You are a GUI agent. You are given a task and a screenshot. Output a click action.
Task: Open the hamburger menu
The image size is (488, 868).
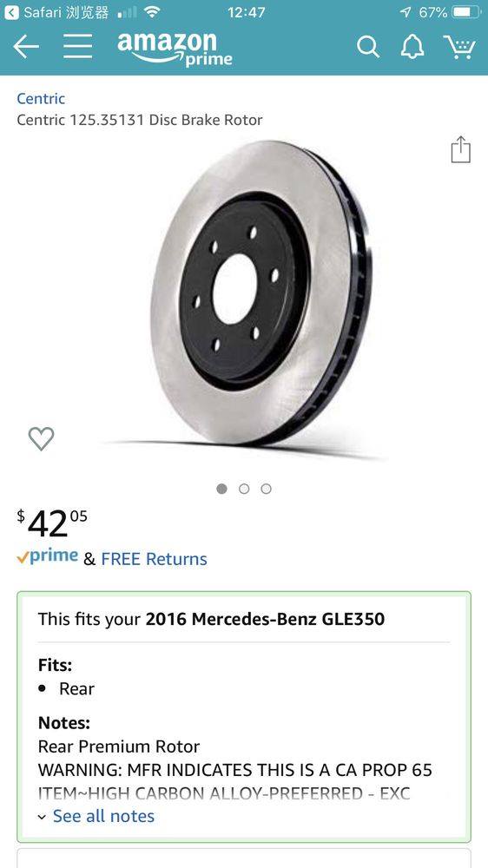pos(77,47)
